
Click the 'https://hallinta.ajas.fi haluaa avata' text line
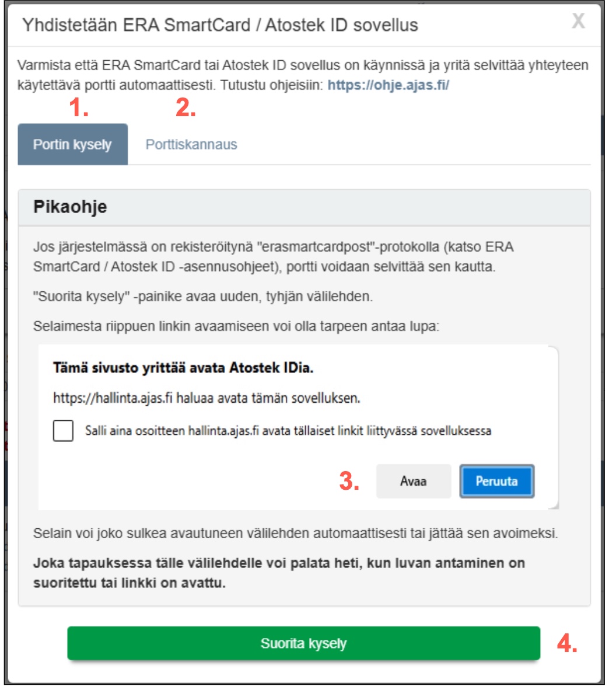coord(206,399)
